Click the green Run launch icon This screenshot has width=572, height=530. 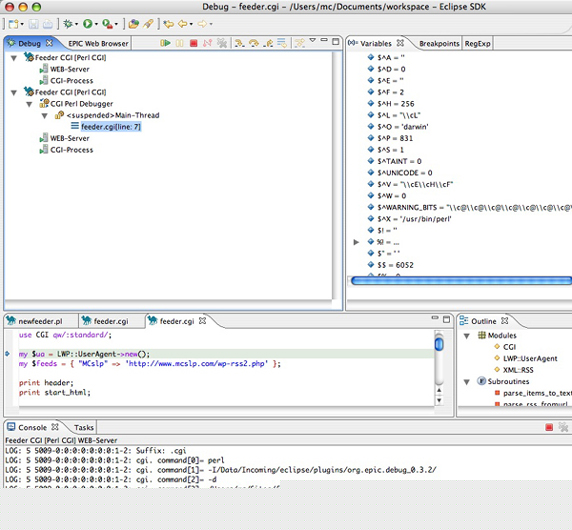tap(88, 24)
